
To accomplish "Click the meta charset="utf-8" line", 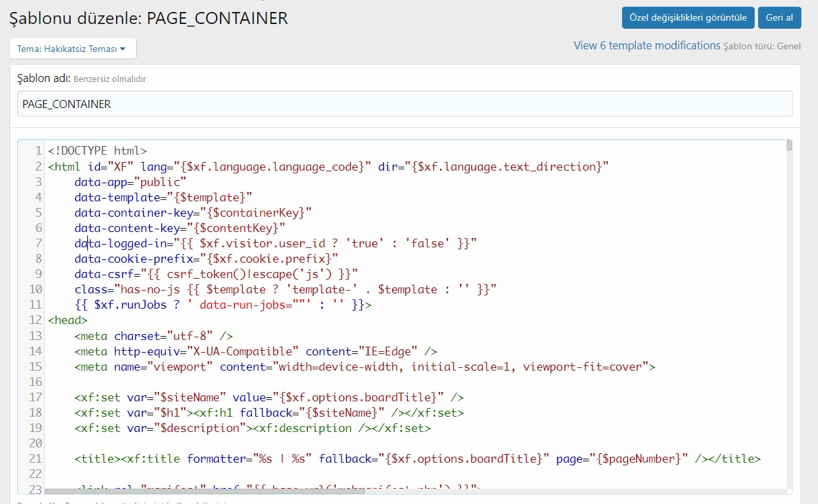I will coord(154,335).
